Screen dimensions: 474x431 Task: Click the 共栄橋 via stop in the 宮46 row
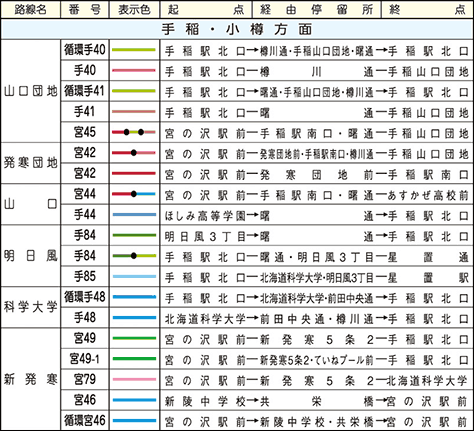317,401
